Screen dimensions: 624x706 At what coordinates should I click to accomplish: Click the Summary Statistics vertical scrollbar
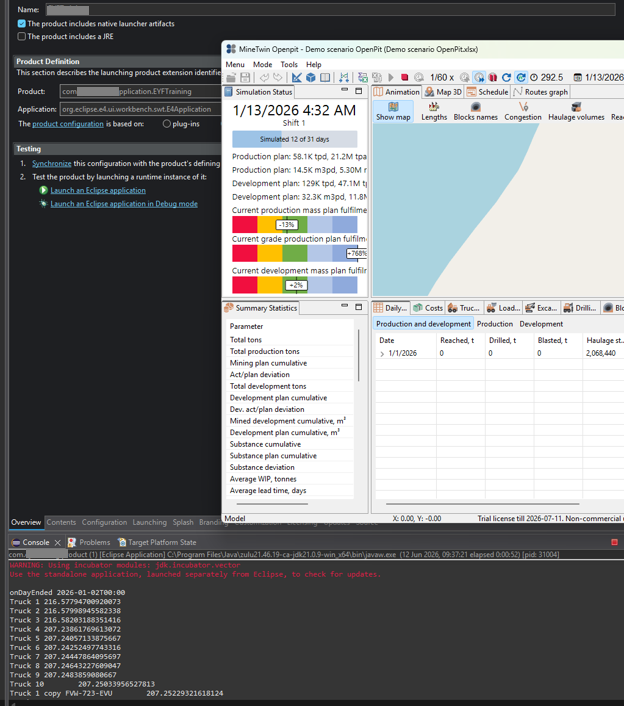[358, 356]
